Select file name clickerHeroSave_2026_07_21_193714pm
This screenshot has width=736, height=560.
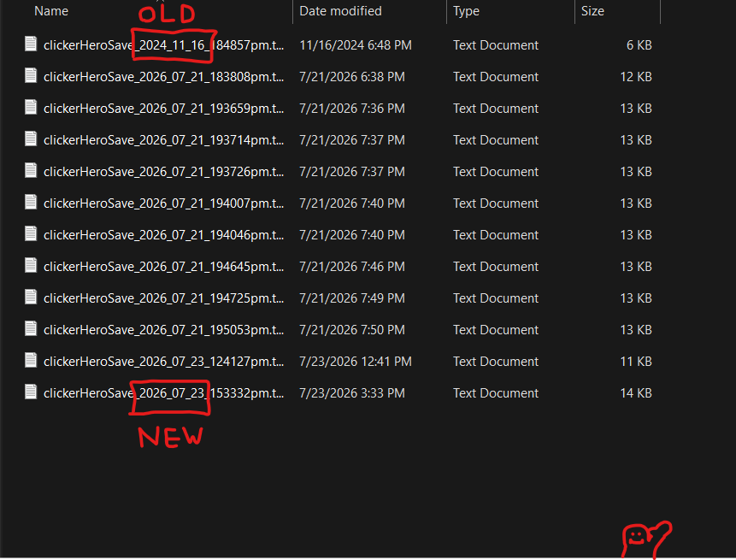[x=163, y=140]
